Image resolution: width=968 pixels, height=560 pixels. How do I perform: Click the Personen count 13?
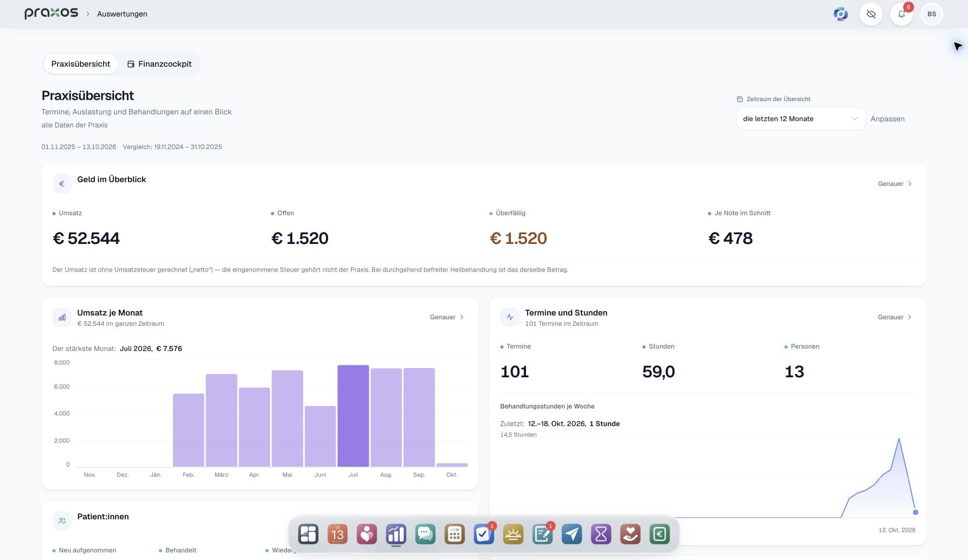click(794, 371)
